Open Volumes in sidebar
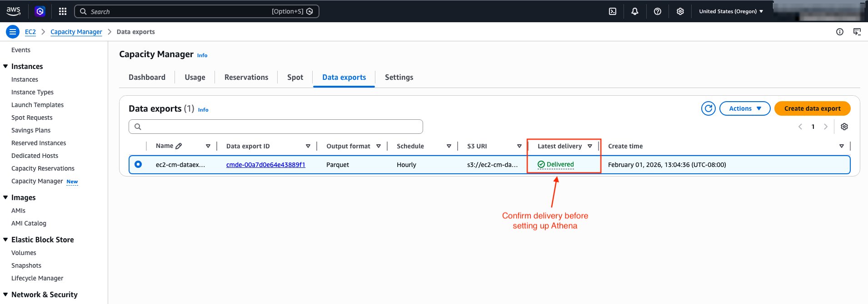This screenshot has width=868, height=304. pyautogui.click(x=24, y=253)
